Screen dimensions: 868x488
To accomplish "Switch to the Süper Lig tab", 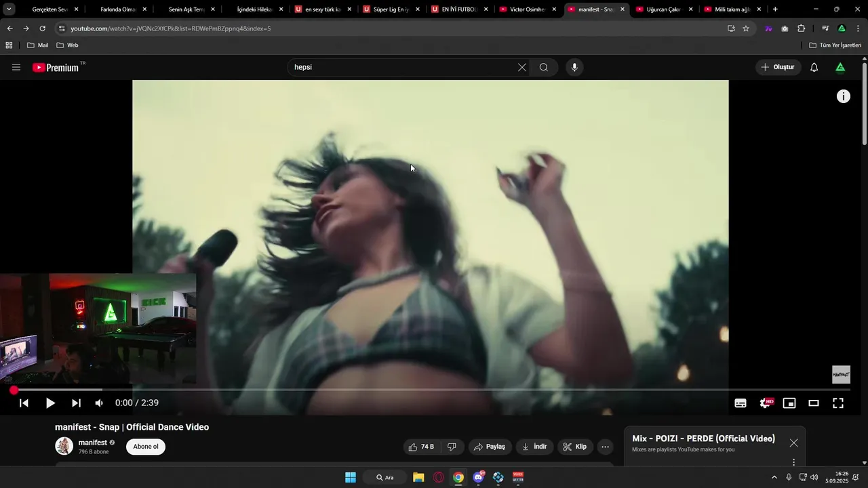I will click(x=391, y=9).
